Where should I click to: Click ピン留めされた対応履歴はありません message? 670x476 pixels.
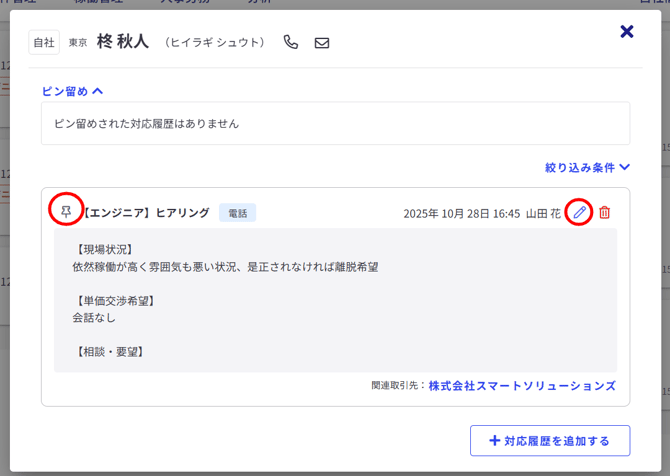tap(147, 123)
